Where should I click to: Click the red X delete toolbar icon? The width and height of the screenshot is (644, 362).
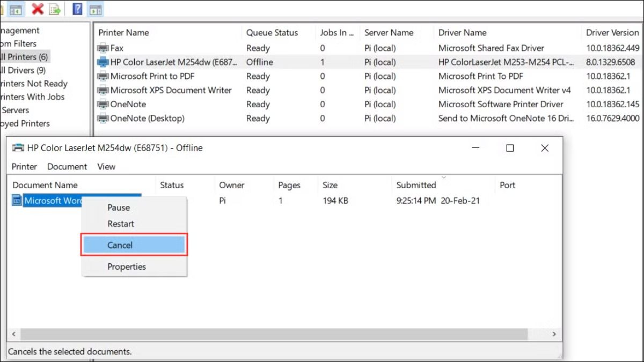tap(37, 9)
